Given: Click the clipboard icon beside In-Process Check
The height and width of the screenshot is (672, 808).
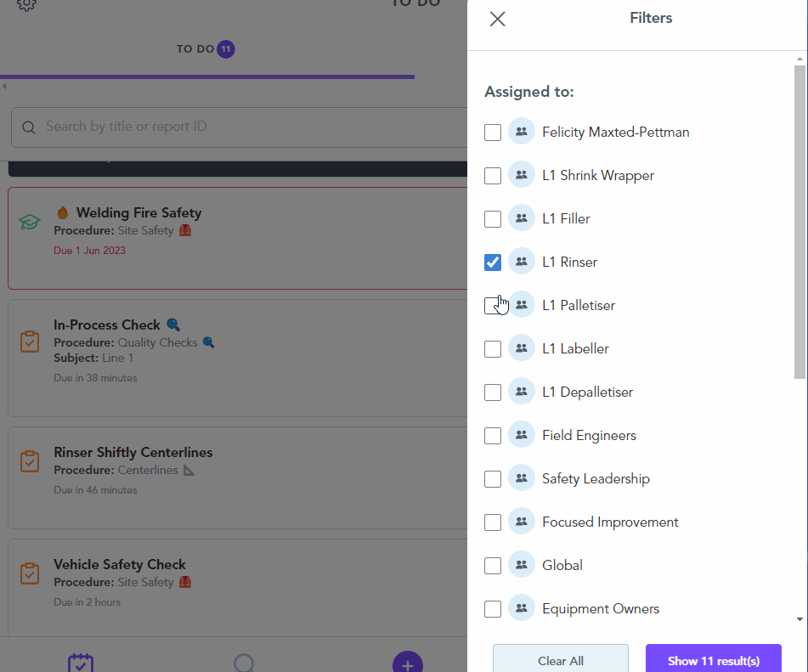Looking at the screenshot, I should [x=30, y=342].
